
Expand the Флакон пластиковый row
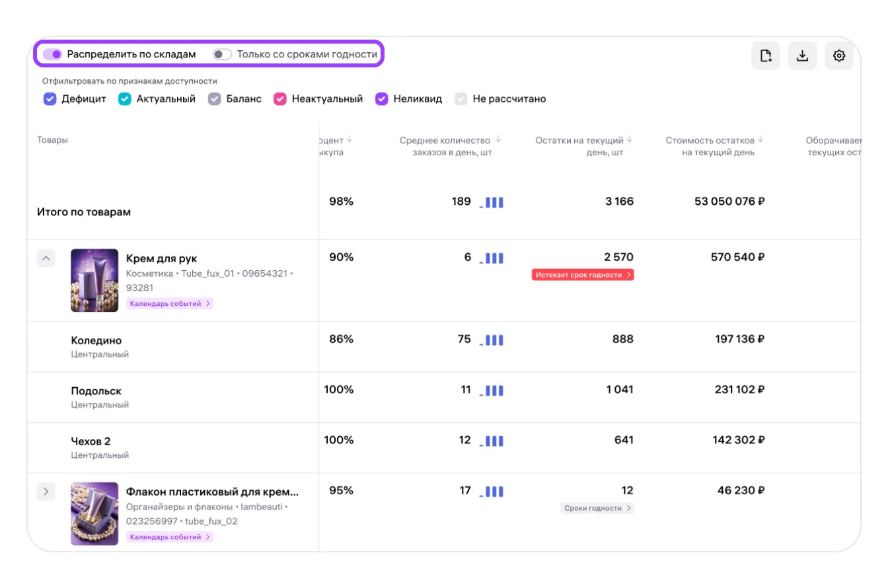click(46, 492)
